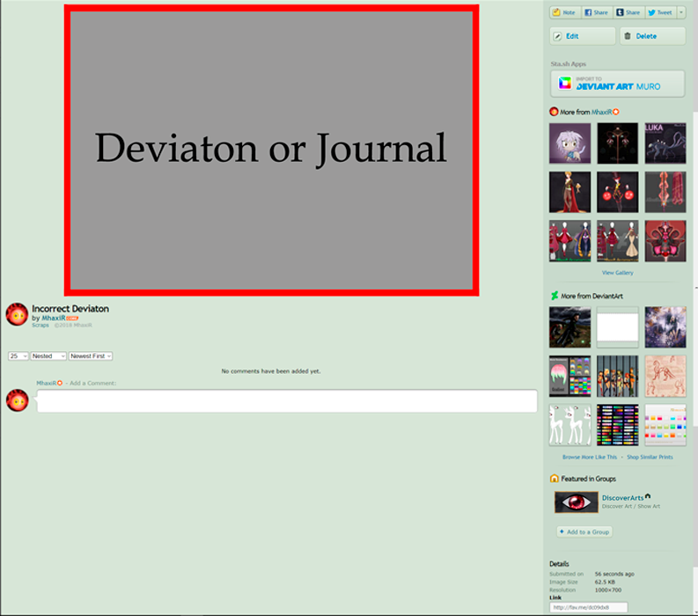This screenshot has height=616, width=698.
Task: Click the green More from DeviantArt logo icon
Action: [x=555, y=296]
